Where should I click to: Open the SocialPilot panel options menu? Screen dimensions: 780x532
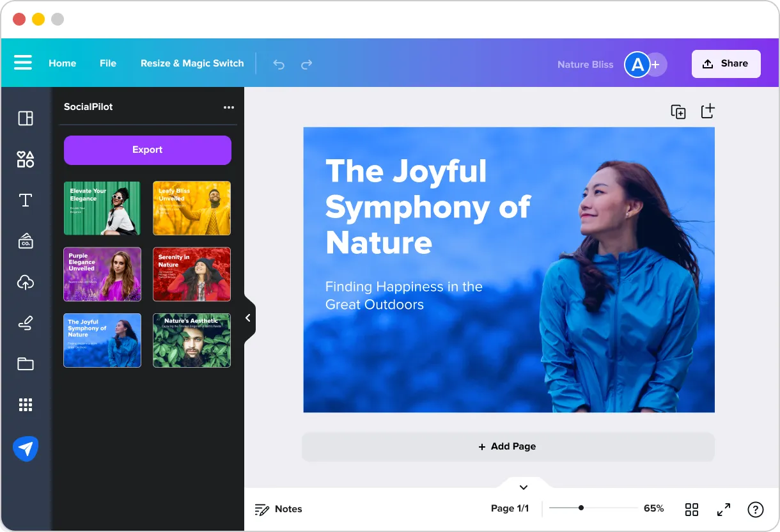229,107
